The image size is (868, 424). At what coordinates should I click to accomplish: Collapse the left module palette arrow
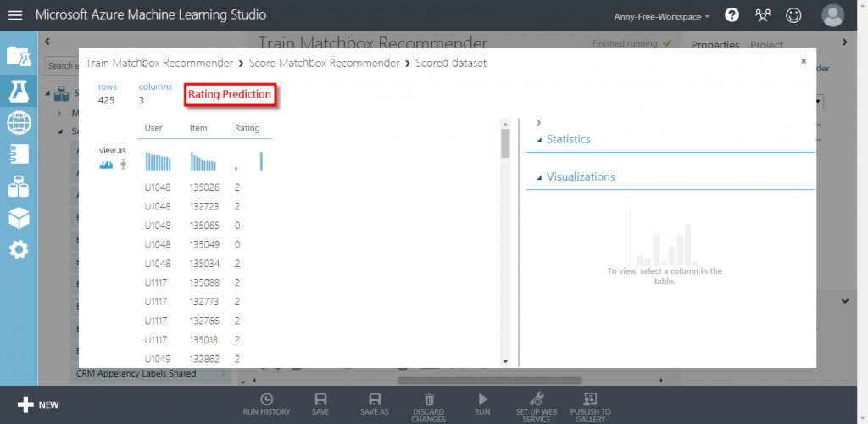tap(47, 41)
